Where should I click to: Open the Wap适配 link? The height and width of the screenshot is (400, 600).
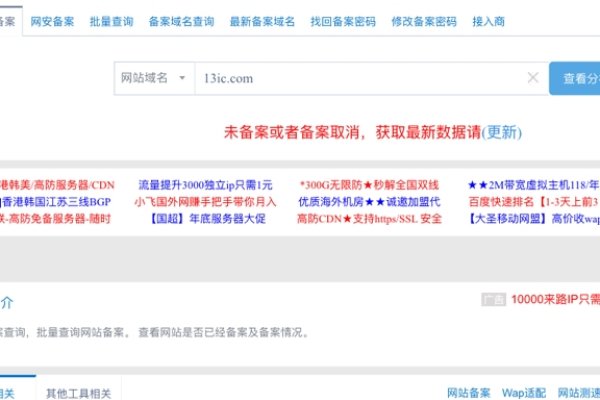click(x=524, y=393)
